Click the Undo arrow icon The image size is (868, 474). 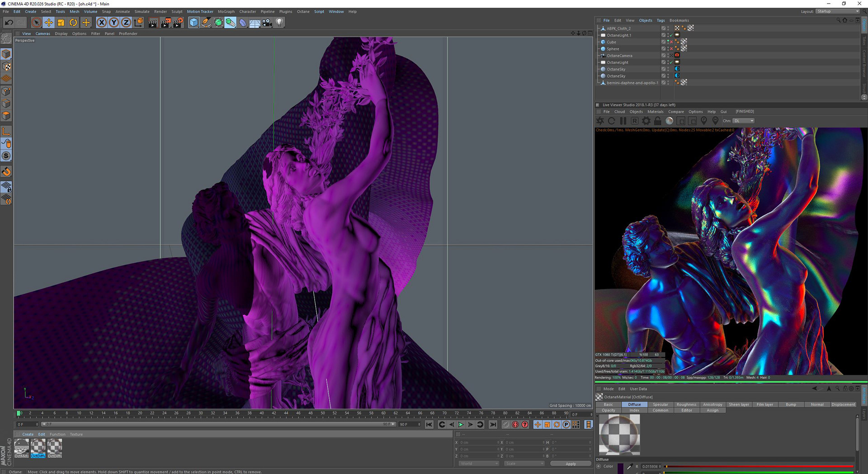tap(9, 23)
